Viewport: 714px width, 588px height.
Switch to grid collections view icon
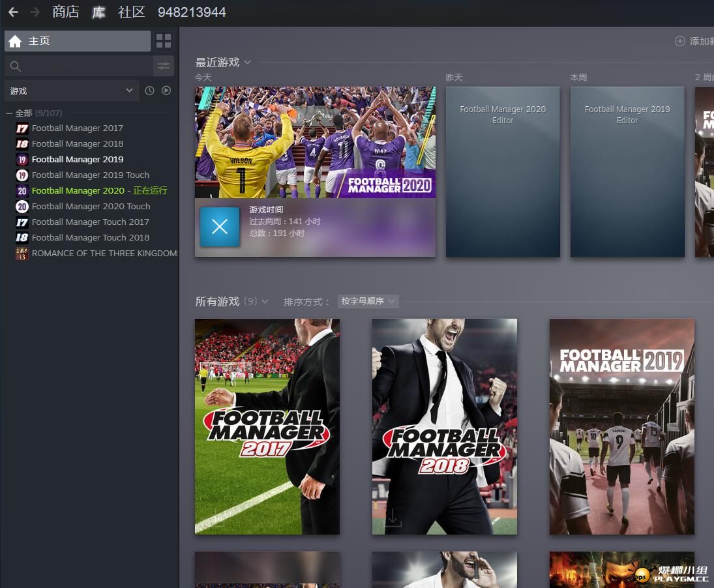pyautogui.click(x=164, y=41)
